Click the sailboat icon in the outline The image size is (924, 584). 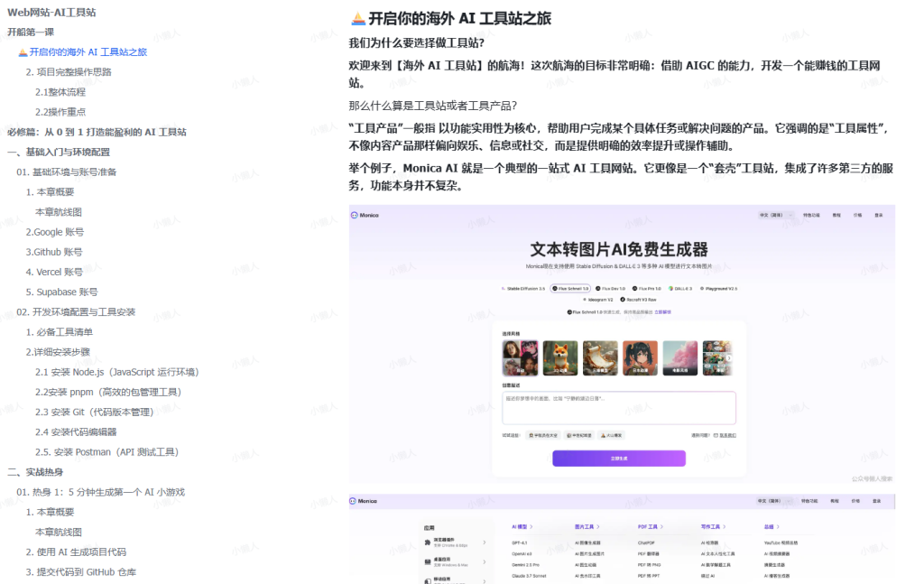[x=23, y=52]
